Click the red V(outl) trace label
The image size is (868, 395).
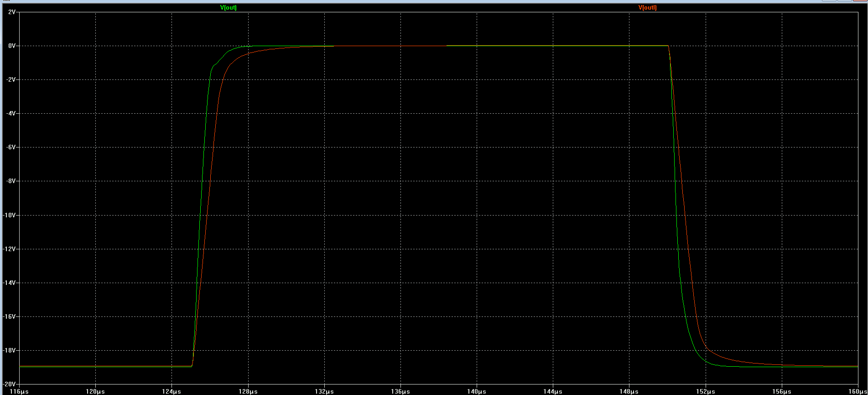click(647, 8)
